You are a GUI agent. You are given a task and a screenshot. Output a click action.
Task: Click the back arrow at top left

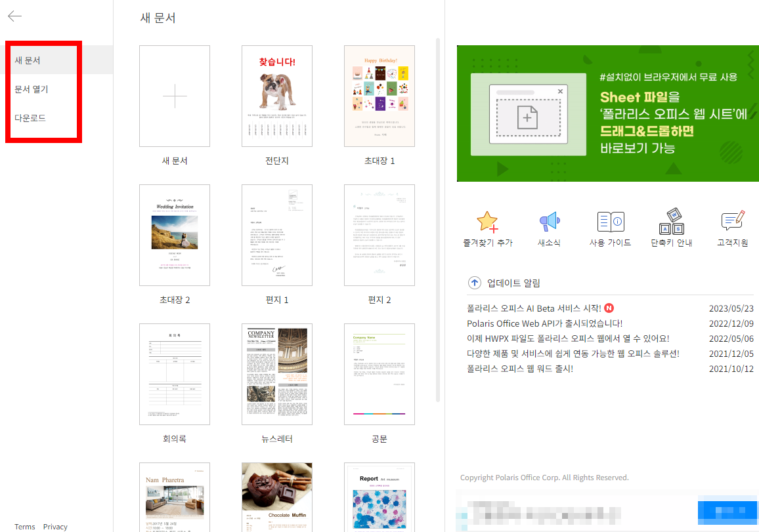(x=14, y=16)
